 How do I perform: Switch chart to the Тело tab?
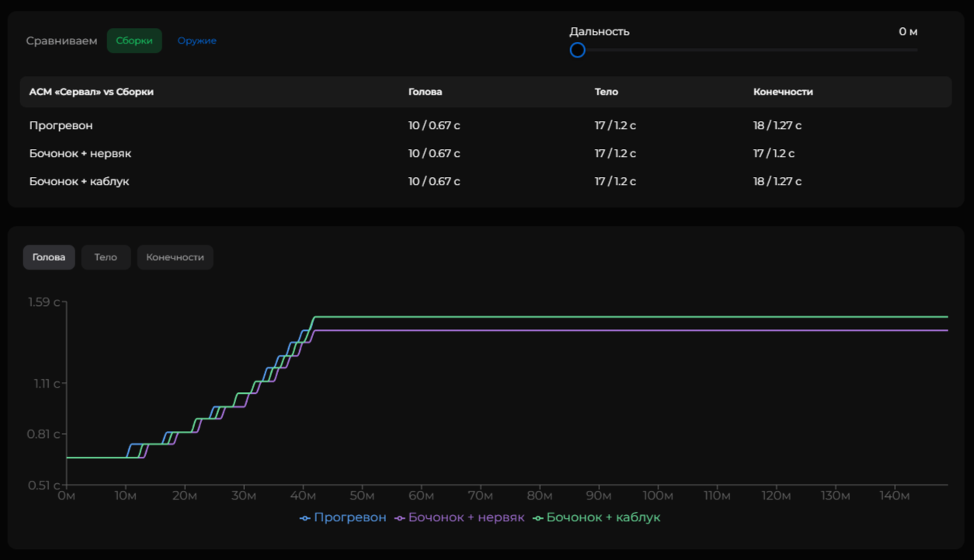106,257
